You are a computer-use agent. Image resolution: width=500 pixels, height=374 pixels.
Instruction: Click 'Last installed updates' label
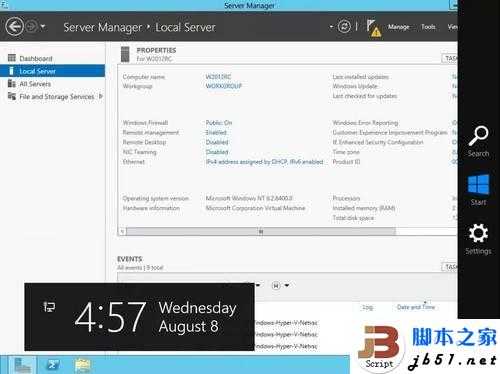(x=361, y=77)
